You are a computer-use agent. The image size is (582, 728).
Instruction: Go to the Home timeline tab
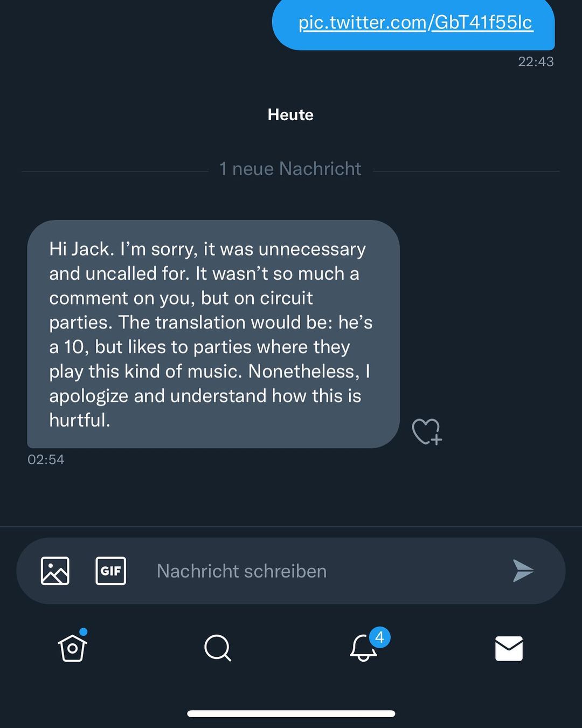(x=72, y=648)
